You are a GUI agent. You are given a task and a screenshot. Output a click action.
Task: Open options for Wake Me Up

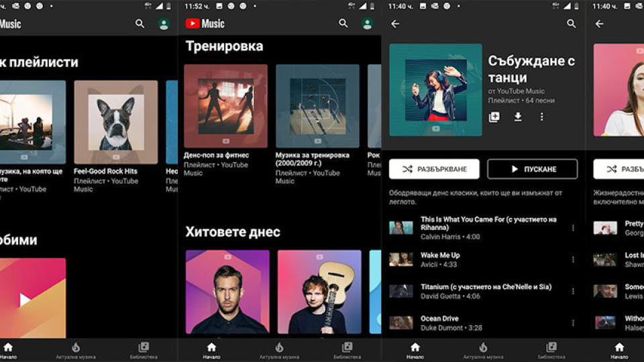[x=573, y=259]
